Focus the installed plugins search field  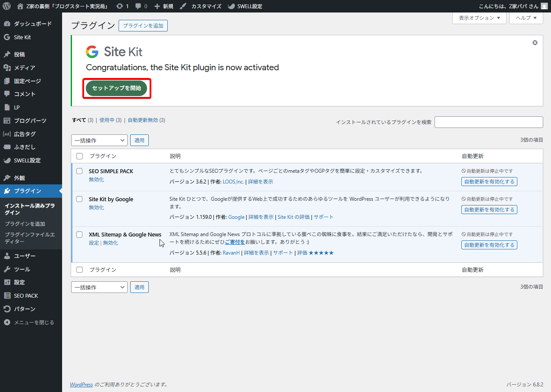(x=489, y=122)
